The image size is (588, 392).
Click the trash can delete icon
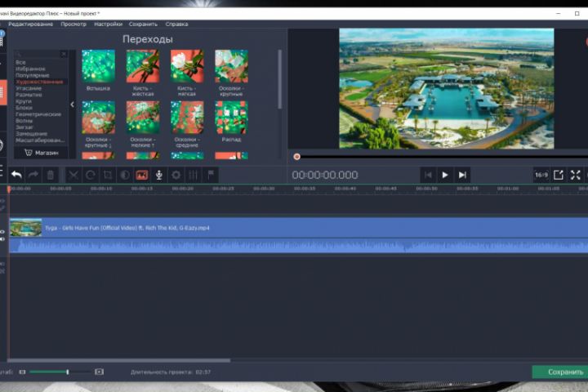51,175
